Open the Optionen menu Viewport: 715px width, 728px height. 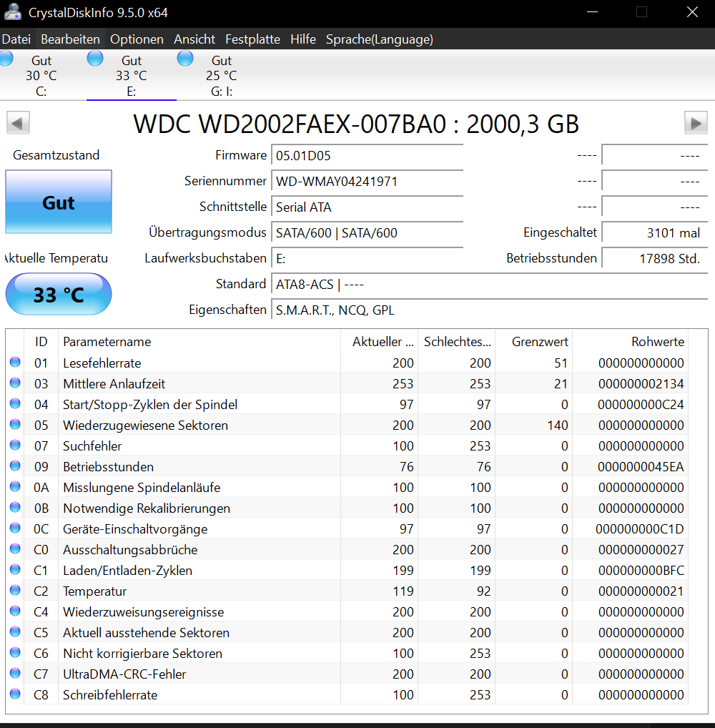[x=137, y=39]
